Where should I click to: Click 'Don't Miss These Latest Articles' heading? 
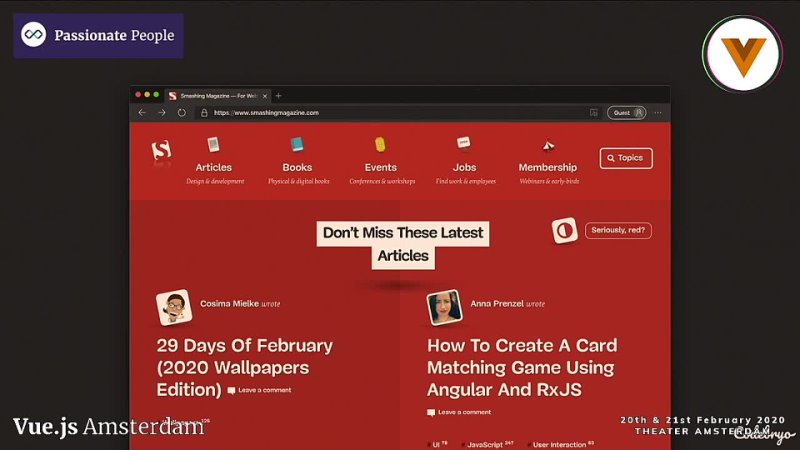click(x=403, y=244)
